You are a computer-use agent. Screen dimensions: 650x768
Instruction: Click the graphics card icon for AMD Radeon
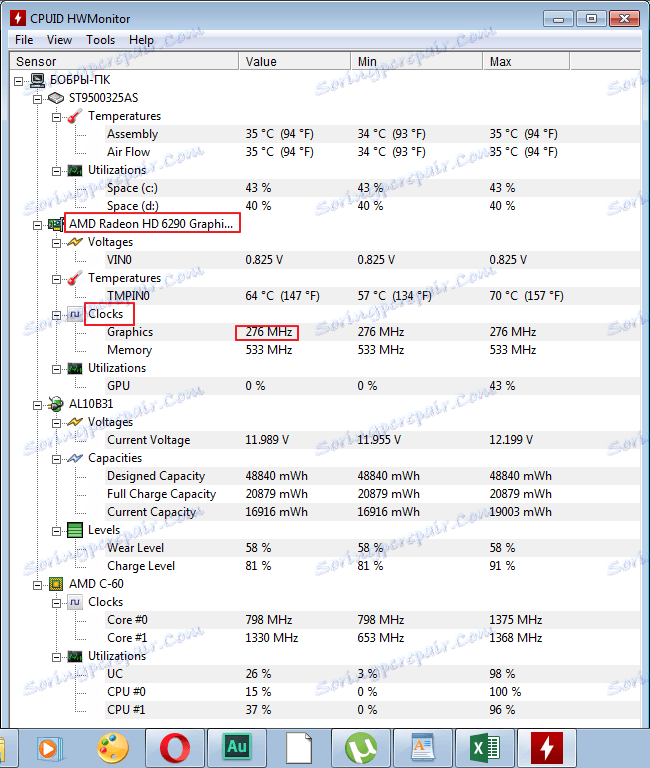[56, 224]
